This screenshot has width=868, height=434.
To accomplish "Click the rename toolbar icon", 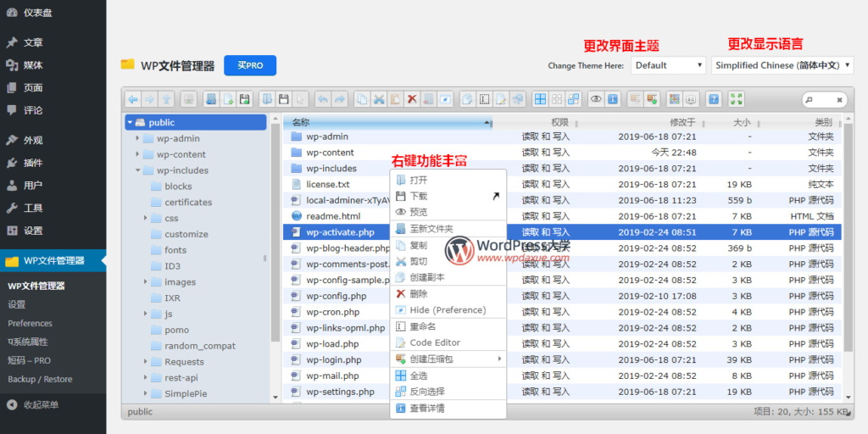I will click(485, 99).
